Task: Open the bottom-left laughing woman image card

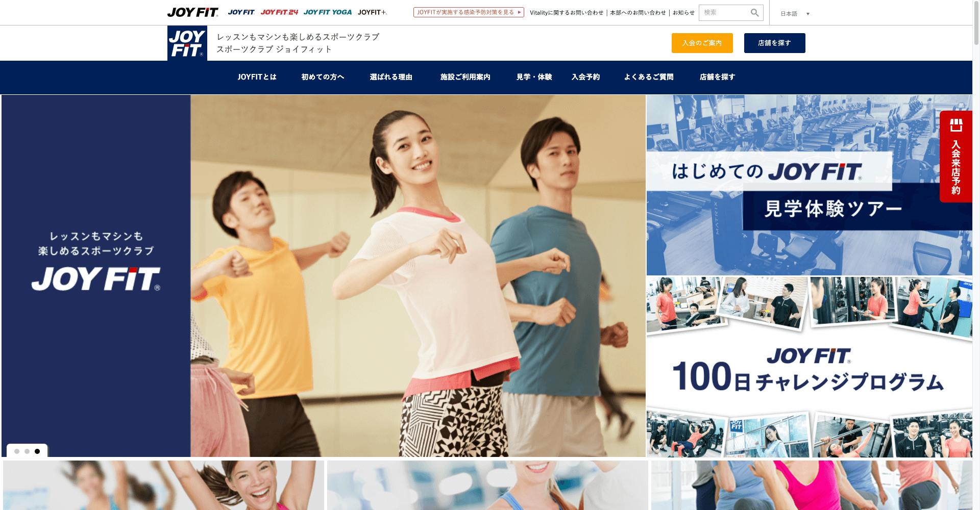Action: click(163, 485)
